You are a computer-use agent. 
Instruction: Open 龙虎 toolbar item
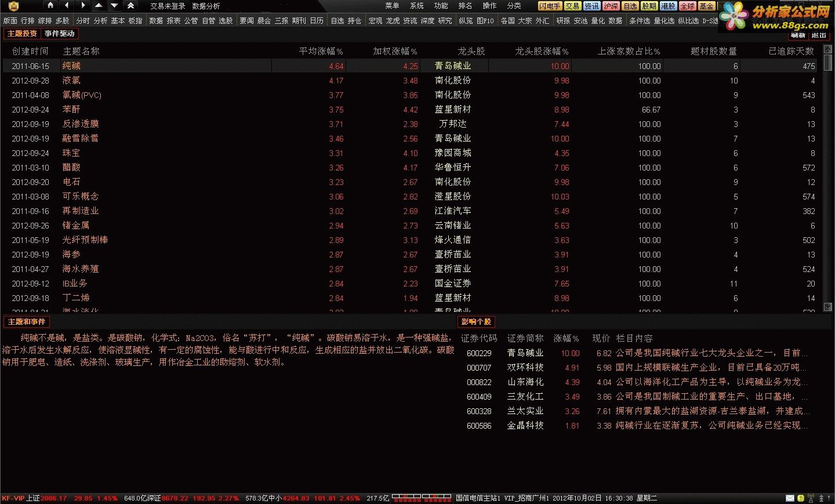coord(393,20)
